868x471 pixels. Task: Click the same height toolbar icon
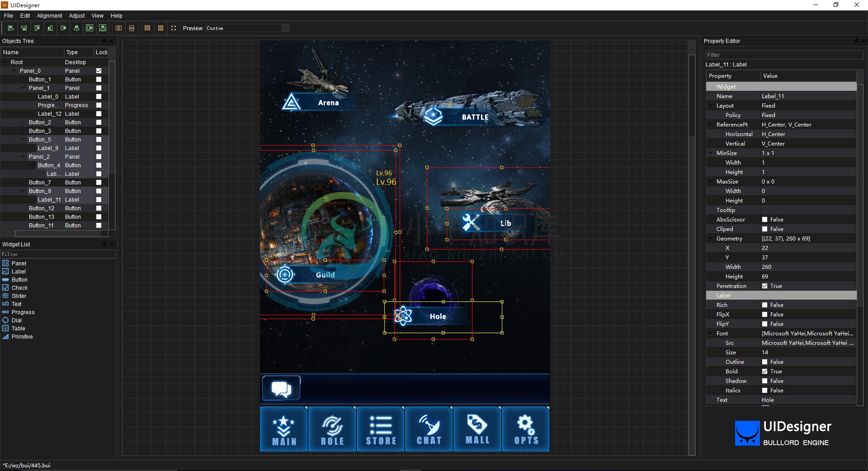pos(132,28)
